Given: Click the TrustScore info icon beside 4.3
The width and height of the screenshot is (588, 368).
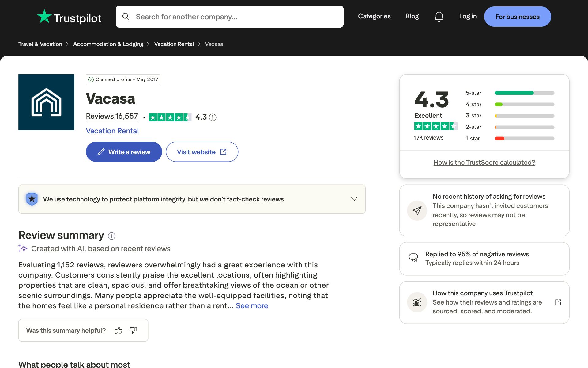Looking at the screenshot, I should click(x=213, y=117).
